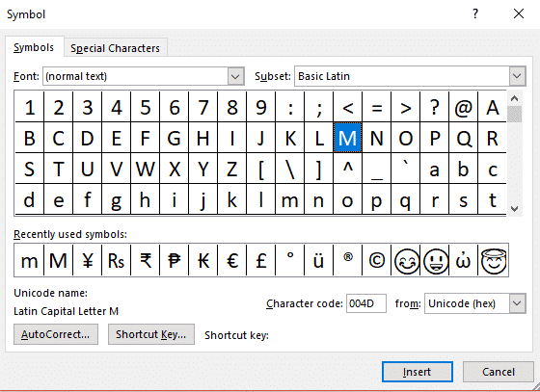Select the grinning face emoji with open mouth
Viewport: 540px width, 392px height.
(x=435, y=260)
